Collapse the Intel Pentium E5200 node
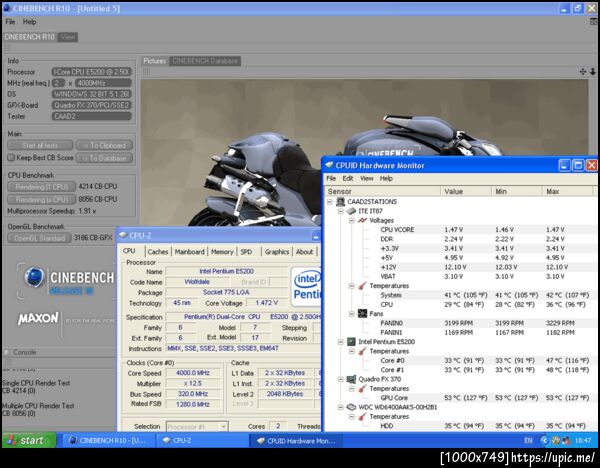This screenshot has width=600, height=468. [x=341, y=342]
